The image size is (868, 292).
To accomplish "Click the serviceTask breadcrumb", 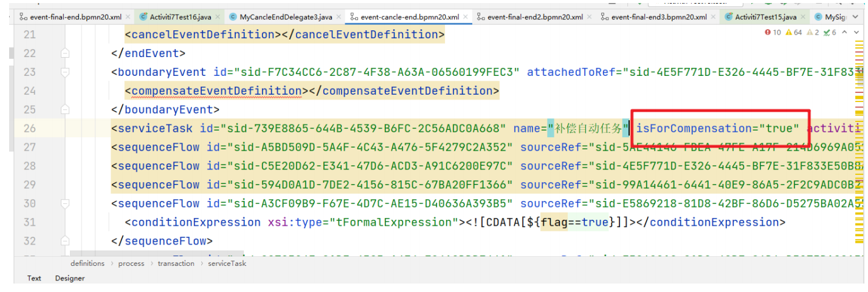I will tap(227, 263).
